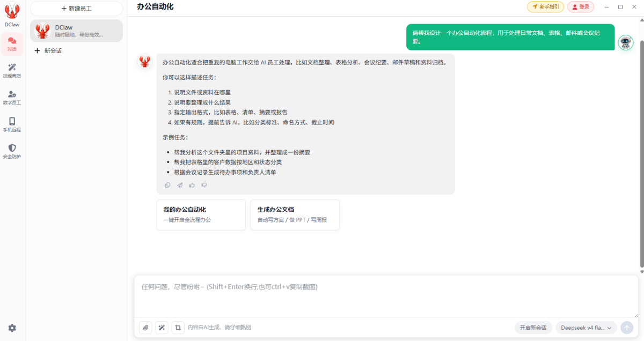
Task: Click the 办公自动化 title at top
Action: 155,7
